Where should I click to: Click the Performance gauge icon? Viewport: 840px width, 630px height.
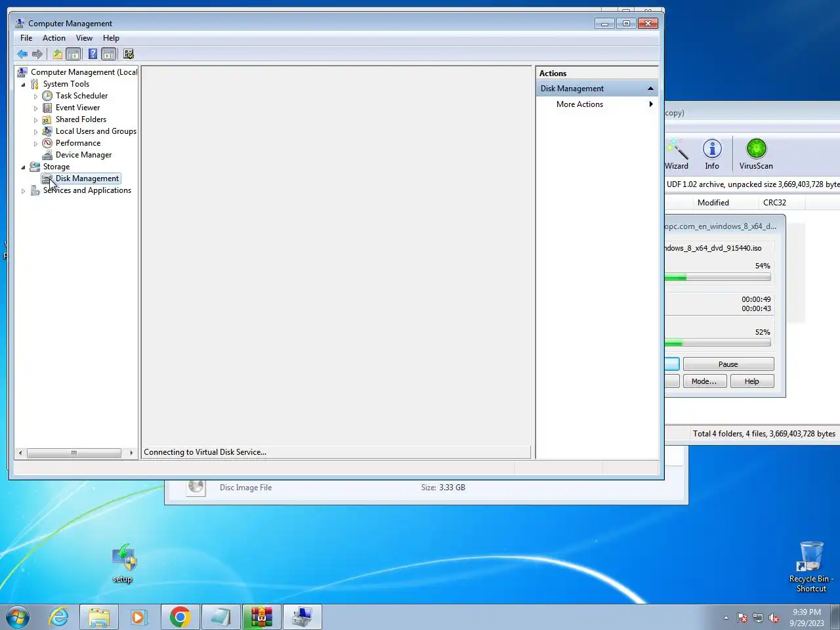(x=47, y=143)
